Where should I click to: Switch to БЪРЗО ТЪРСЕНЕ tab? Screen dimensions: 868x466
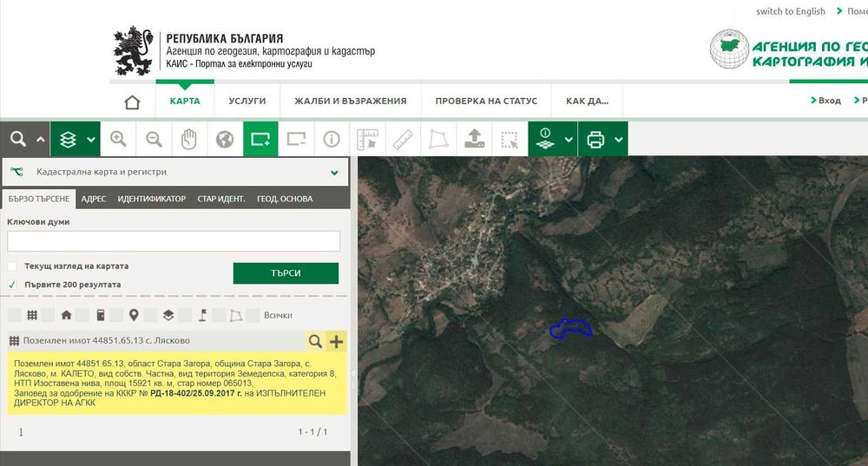pos(38,199)
